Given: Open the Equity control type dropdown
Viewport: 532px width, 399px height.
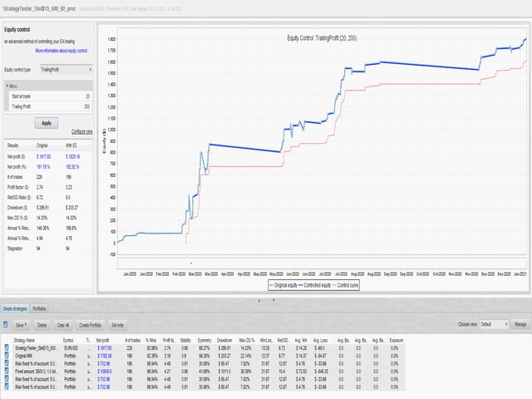Looking at the screenshot, I should click(x=66, y=70).
